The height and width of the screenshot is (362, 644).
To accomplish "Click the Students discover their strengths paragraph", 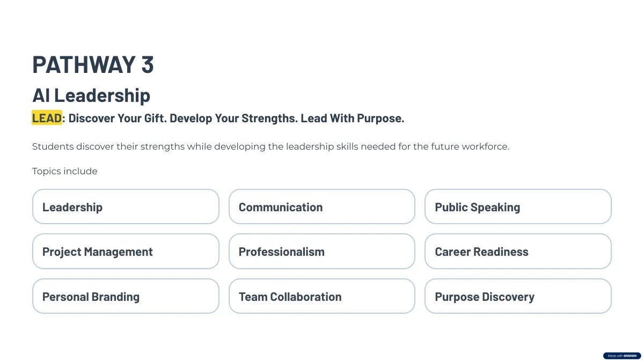I will point(270,146).
